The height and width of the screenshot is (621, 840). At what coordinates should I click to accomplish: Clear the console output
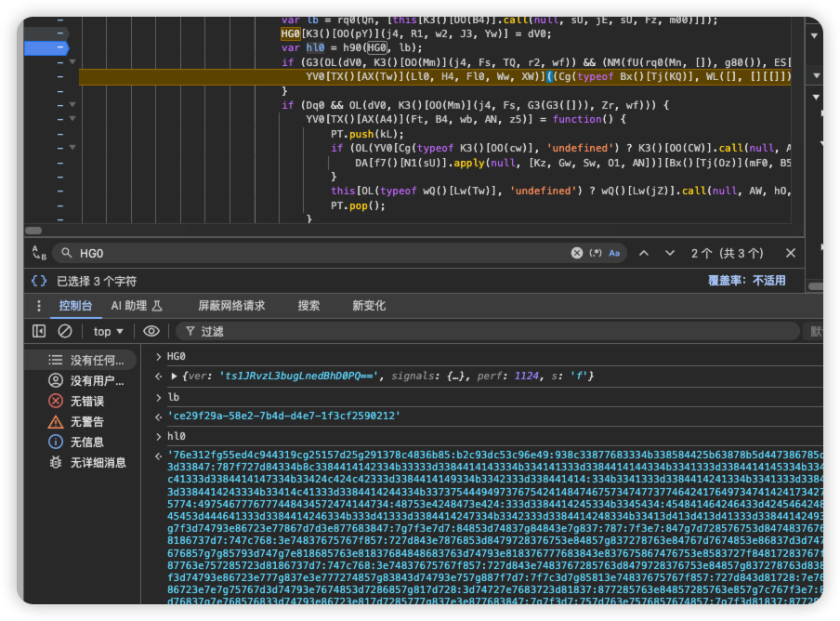click(65, 331)
